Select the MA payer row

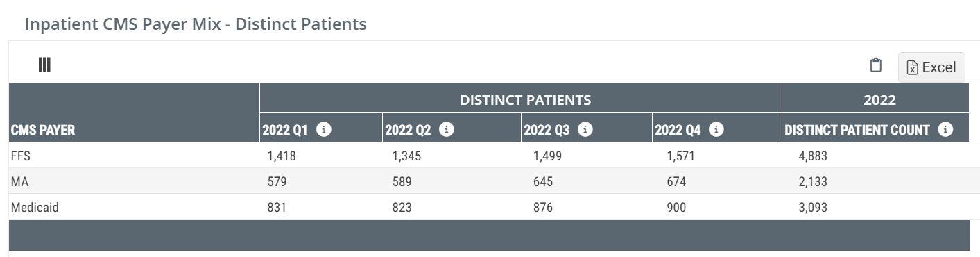[489, 181]
